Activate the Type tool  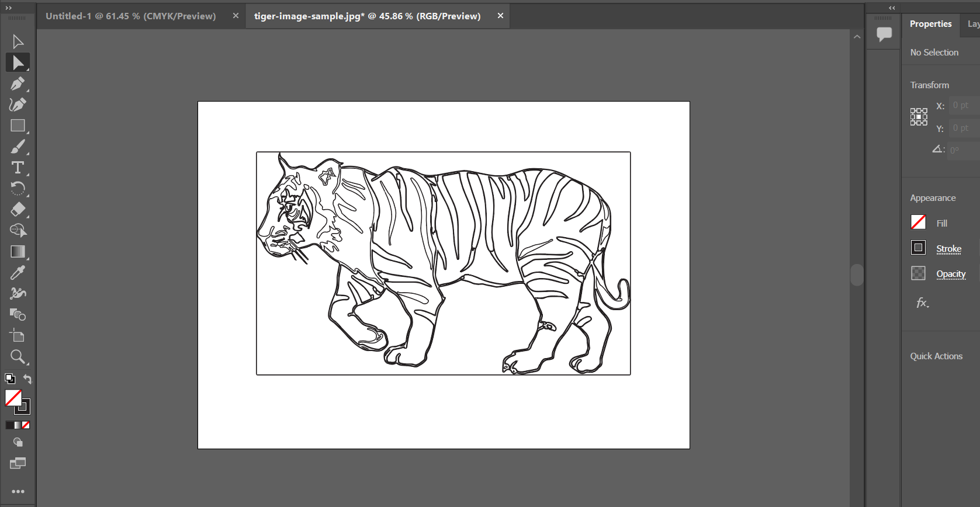18,168
